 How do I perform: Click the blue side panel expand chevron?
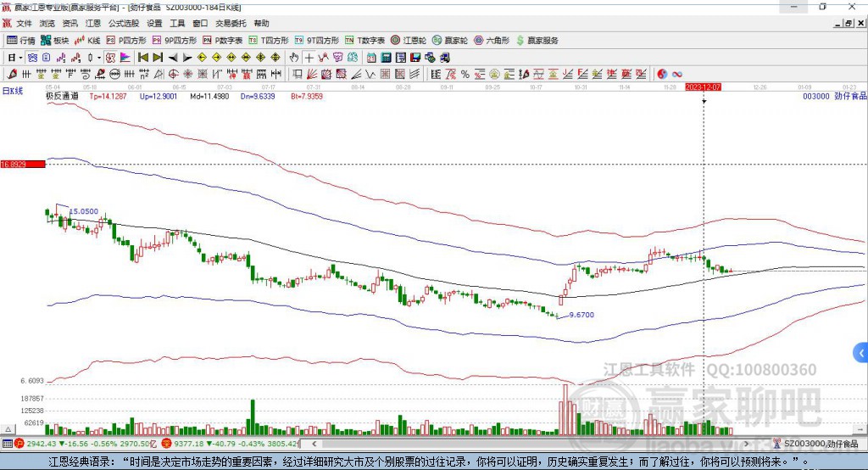point(861,353)
